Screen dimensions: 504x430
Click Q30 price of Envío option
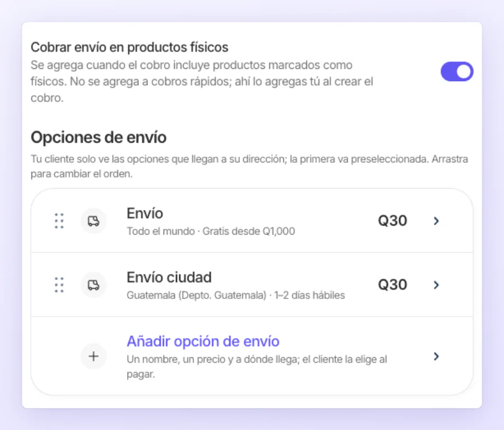(393, 221)
